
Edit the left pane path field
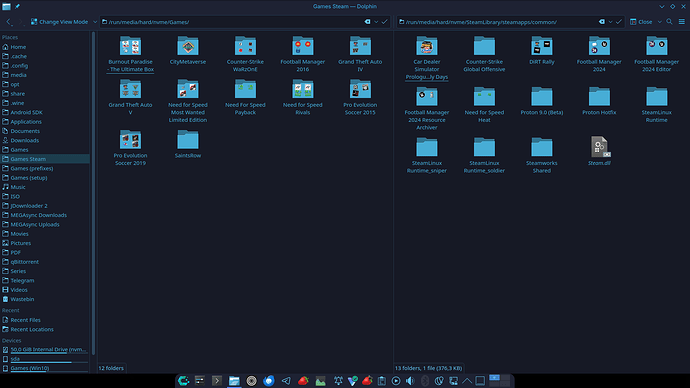pos(232,22)
